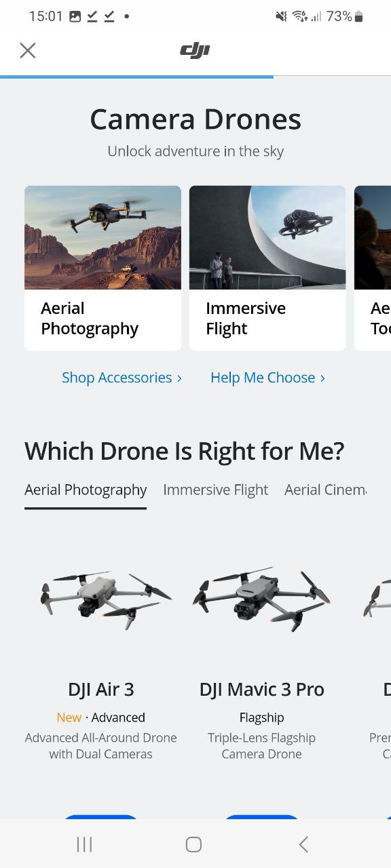Switch to the Immersive Flight tab
The width and height of the screenshot is (391, 868).
point(216,490)
